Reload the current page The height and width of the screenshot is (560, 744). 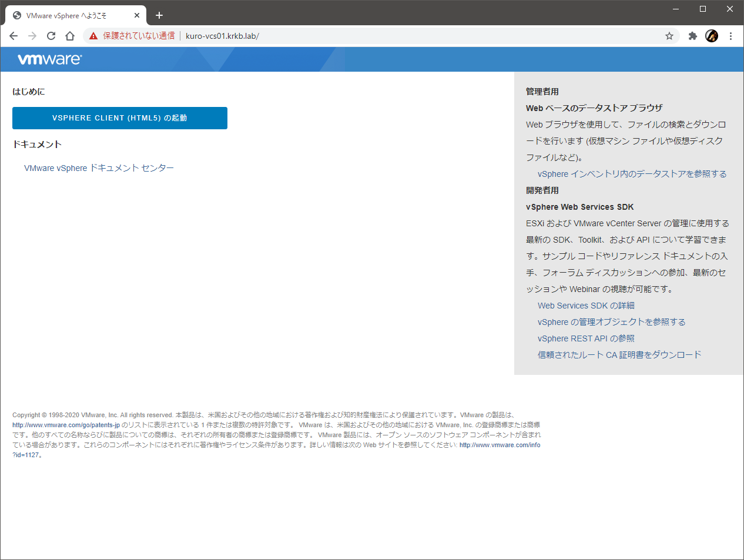tap(51, 36)
